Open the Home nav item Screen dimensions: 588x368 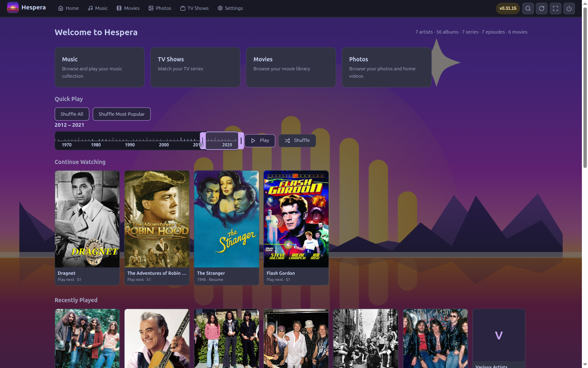68,8
